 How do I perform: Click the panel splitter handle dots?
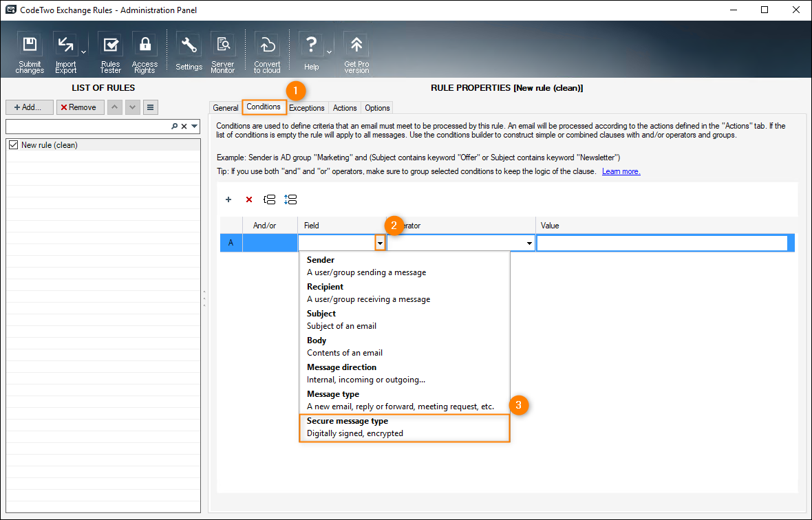click(204, 298)
